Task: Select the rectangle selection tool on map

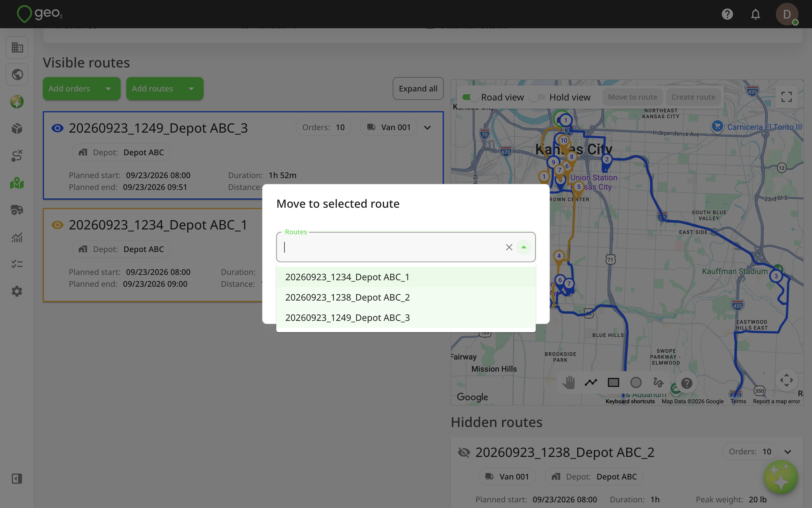Action: click(613, 382)
